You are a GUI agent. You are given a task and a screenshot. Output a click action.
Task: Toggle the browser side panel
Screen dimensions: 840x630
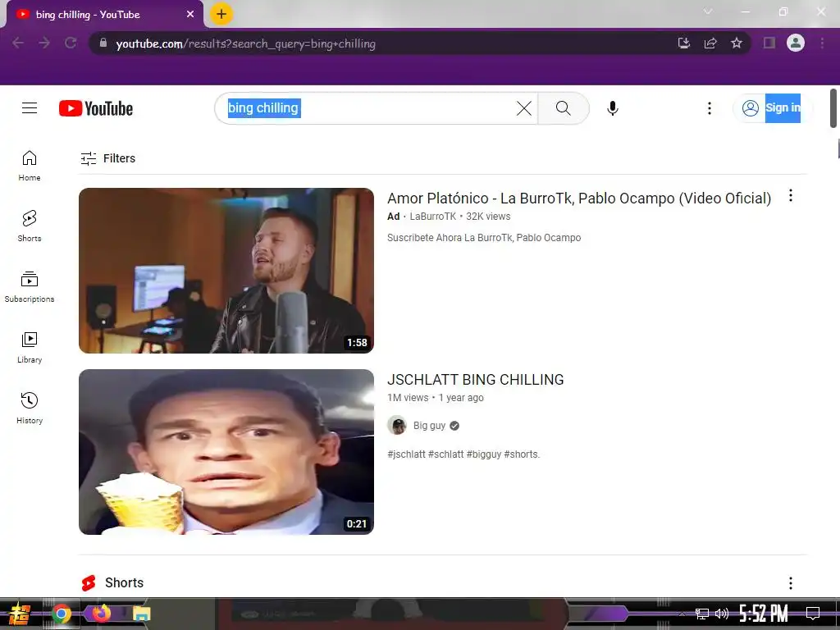[x=769, y=43]
